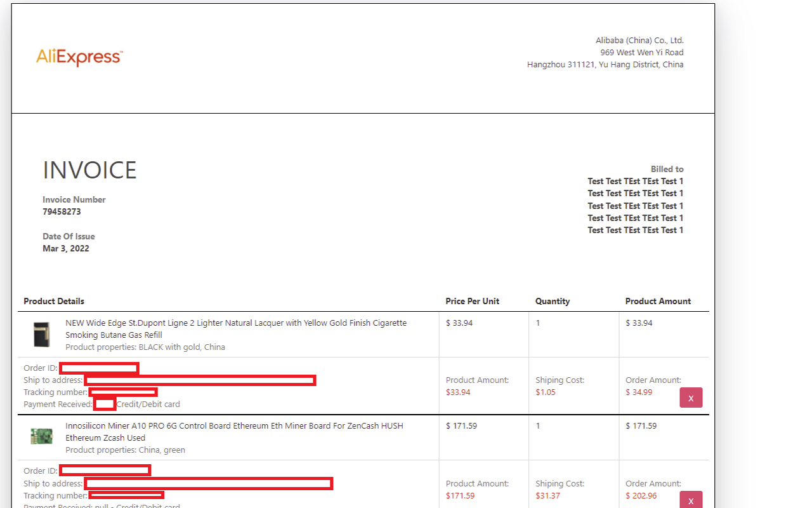Click the 'Billed to' label
Screen dimensions: 812x508
(x=667, y=169)
